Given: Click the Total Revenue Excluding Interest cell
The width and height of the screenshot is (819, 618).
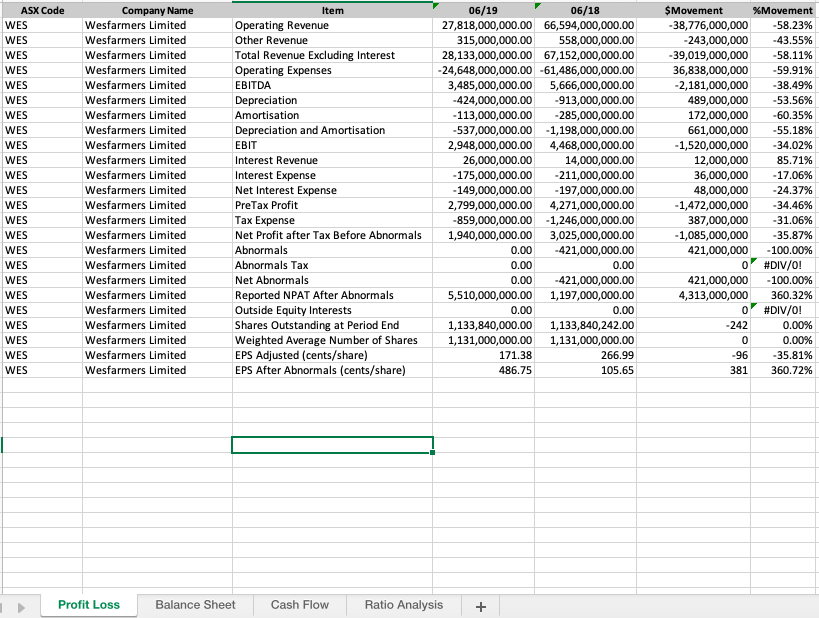Looking at the screenshot, I should tap(332, 55).
